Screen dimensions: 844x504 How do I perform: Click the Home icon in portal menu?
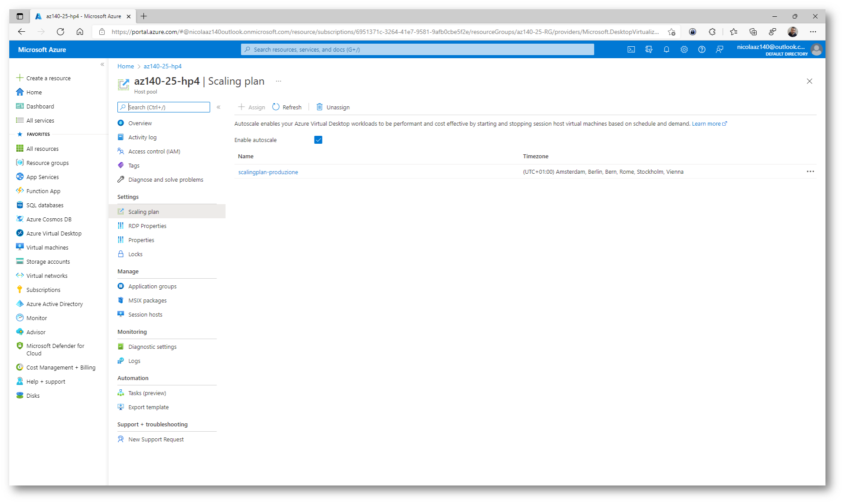pos(20,92)
